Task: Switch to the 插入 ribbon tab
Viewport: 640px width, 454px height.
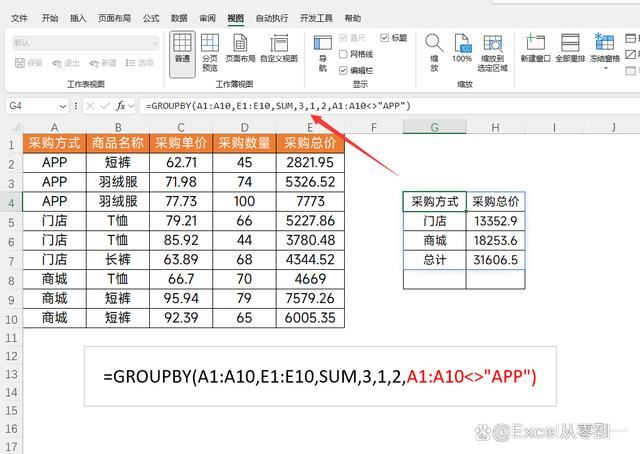Action: (x=78, y=18)
